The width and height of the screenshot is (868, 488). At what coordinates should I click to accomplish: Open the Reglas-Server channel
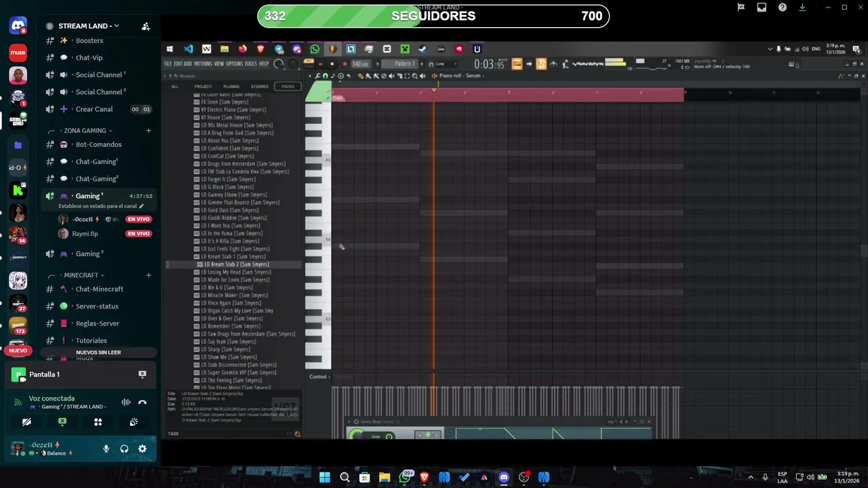click(99, 323)
